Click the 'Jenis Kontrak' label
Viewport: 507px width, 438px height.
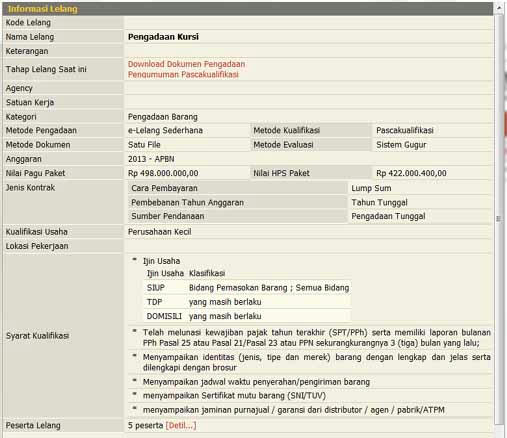coord(30,188)
